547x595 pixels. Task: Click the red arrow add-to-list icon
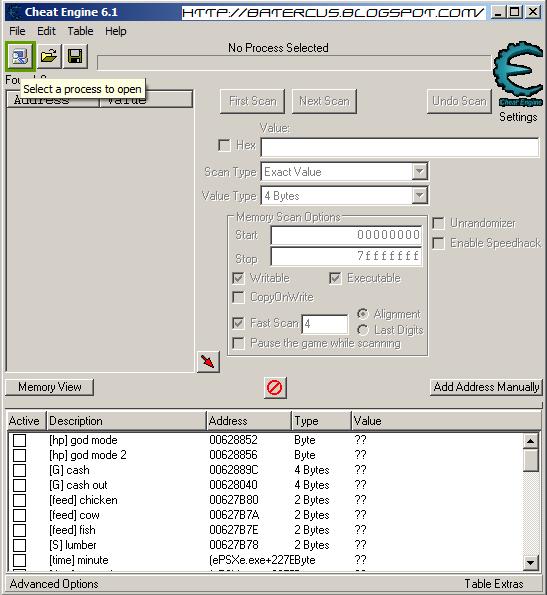tap(208, 362)
